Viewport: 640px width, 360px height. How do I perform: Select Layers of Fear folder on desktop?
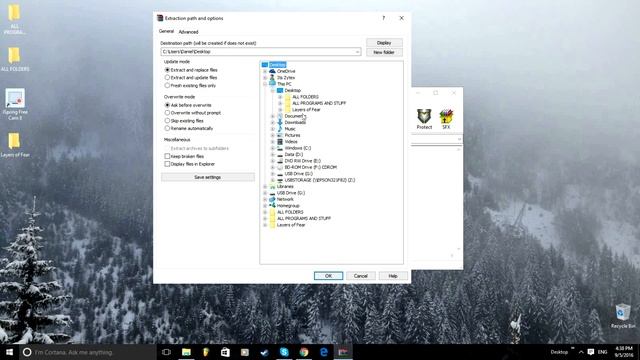point(15,145)
